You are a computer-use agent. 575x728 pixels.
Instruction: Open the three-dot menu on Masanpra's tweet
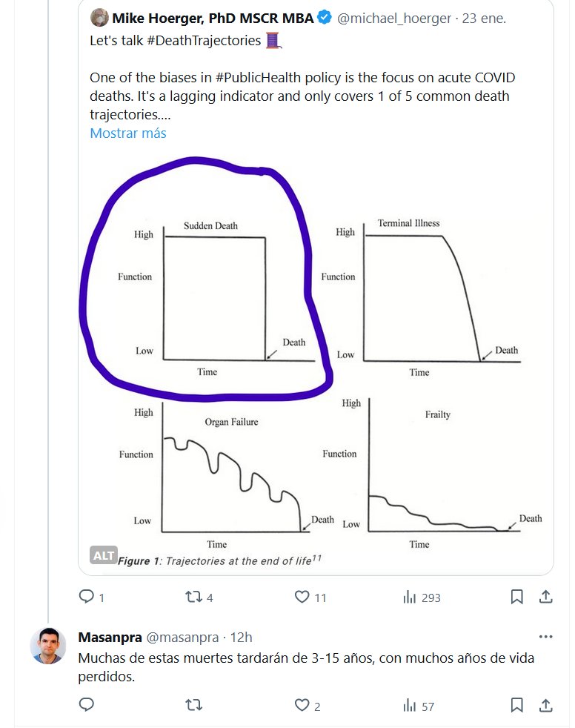tap(545, 637)
